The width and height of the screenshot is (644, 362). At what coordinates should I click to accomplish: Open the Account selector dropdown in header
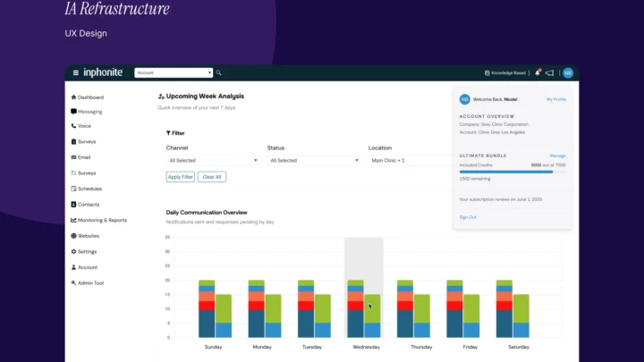click(x=174, y=72)
